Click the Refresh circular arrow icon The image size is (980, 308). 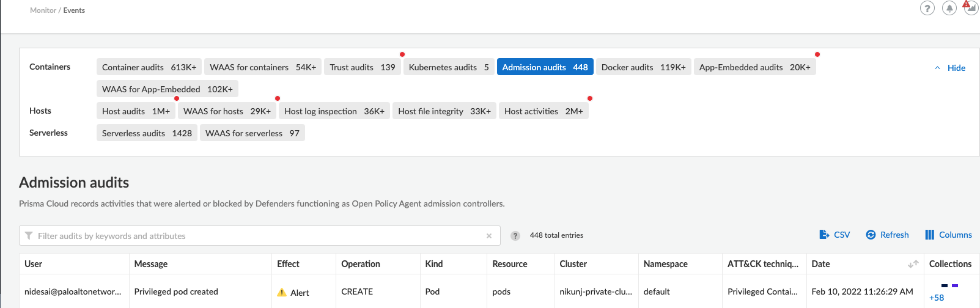[x=871, y=235]
